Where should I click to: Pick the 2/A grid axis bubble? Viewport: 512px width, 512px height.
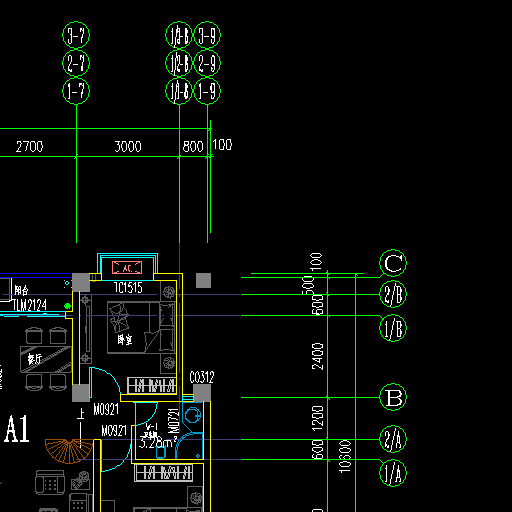[x=393, y=439]
